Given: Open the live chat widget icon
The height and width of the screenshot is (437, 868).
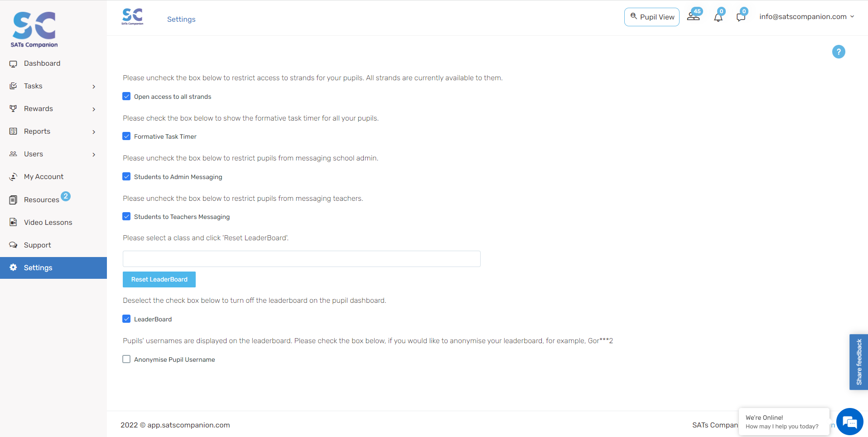Looking at the screenshot, I should tap(850, 422).
